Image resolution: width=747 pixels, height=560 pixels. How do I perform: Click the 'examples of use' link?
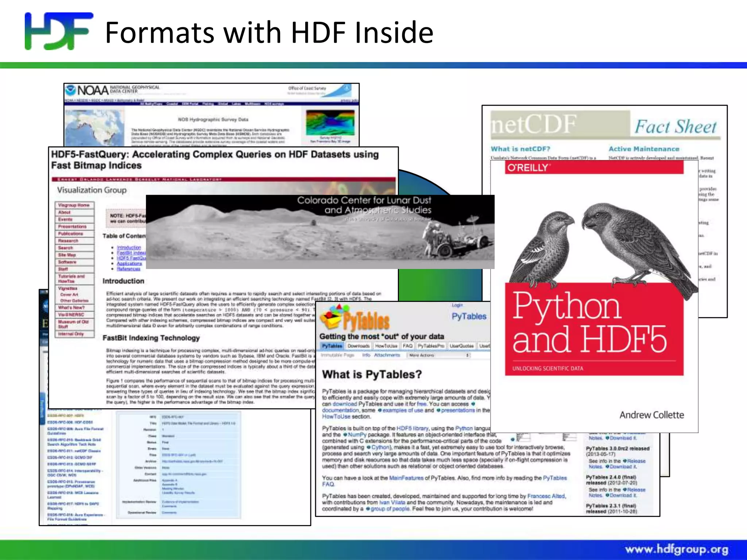[x=403, y=410]
